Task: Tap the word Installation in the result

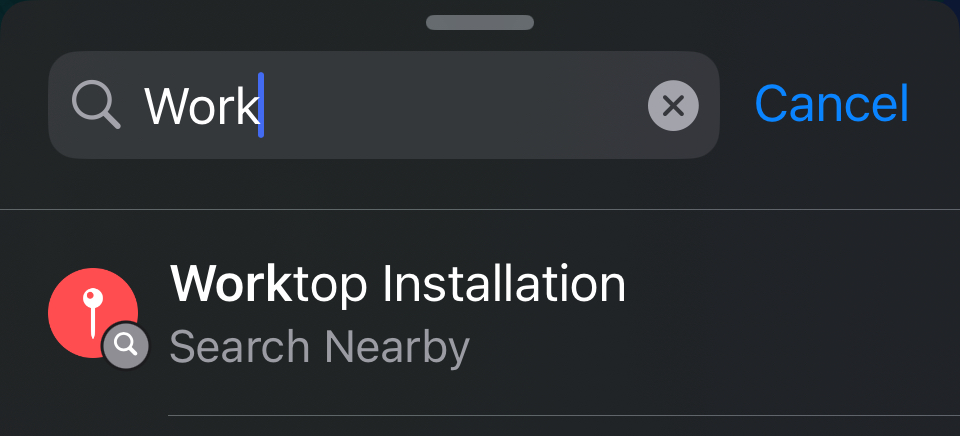Action: (x=504, y=284)
